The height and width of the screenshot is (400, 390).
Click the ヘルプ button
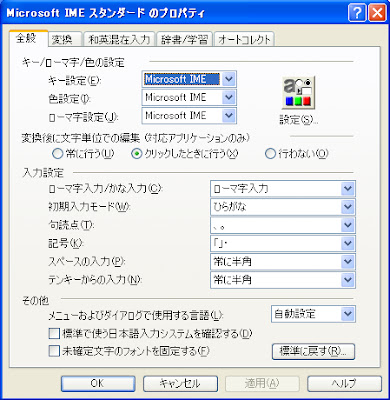click(344, 384)
